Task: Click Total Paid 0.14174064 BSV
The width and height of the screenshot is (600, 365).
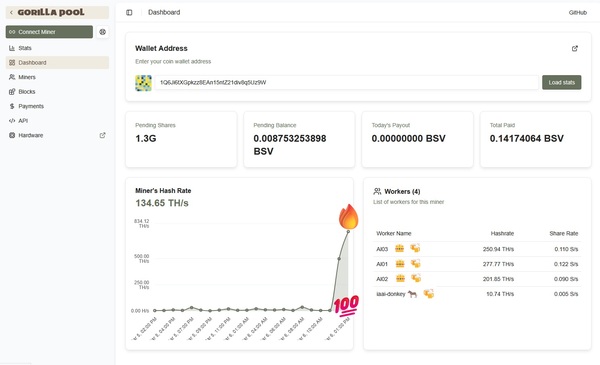Action: click(x=527, y=139)
